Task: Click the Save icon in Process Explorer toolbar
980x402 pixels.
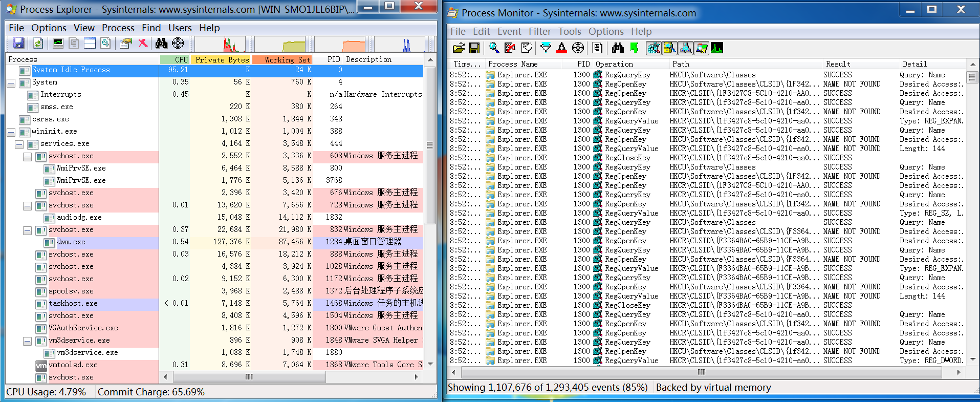Action: click(x=19, y=44)
